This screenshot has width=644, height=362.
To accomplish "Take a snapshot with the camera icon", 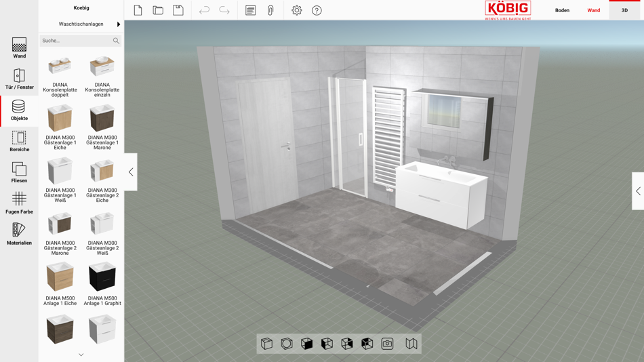I will point(387,344).
